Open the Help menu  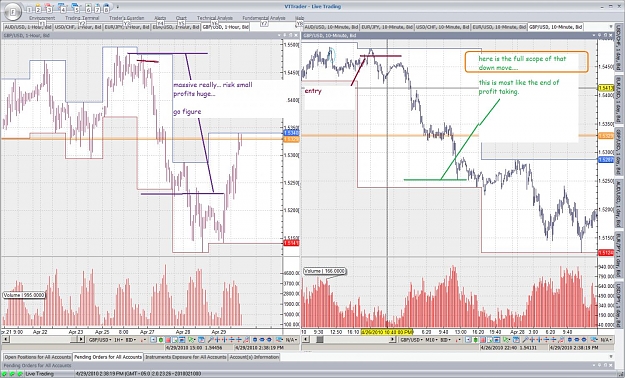coord(299,18)
